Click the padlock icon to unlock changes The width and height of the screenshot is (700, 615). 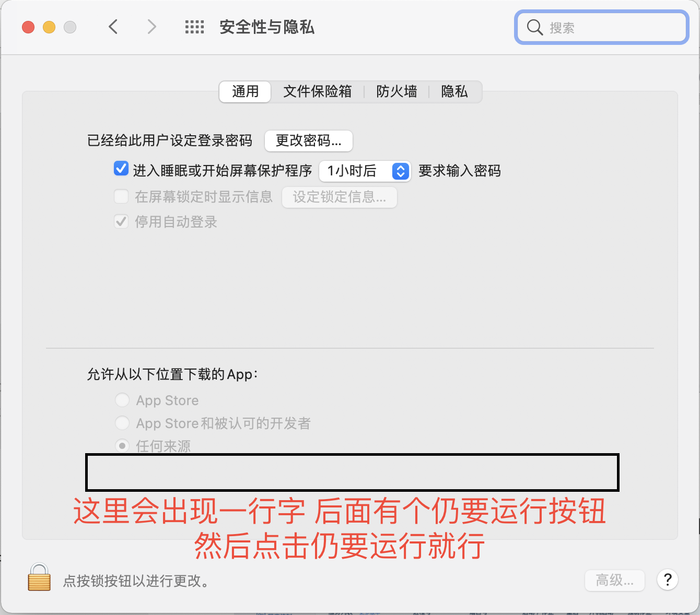click(x=39, y=577)
